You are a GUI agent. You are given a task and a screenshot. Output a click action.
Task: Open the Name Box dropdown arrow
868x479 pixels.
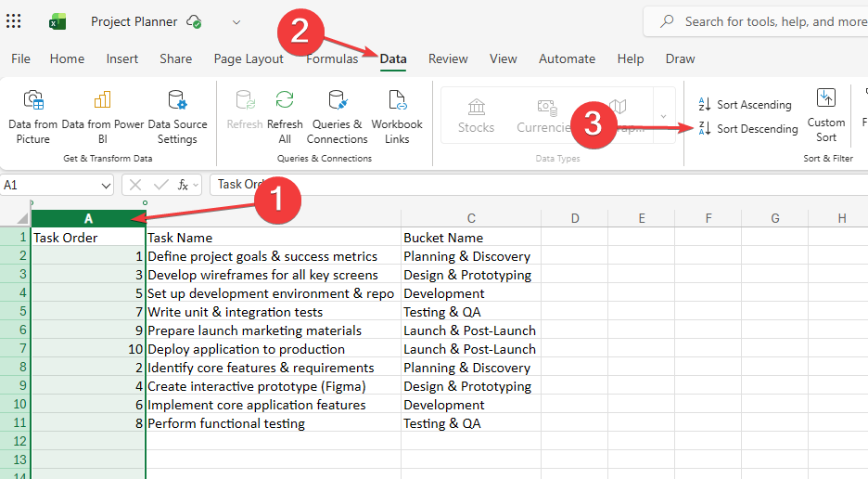[x=105, y=185]
